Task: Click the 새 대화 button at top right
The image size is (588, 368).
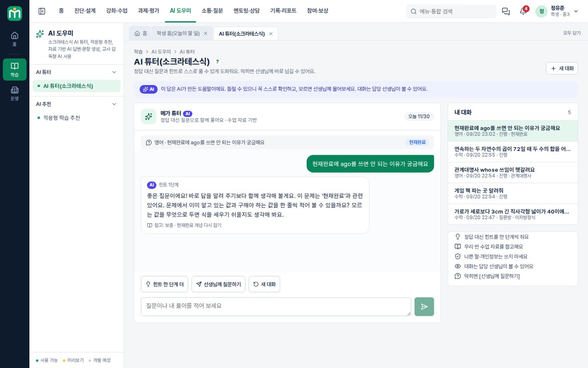Action: pos(562,69)
